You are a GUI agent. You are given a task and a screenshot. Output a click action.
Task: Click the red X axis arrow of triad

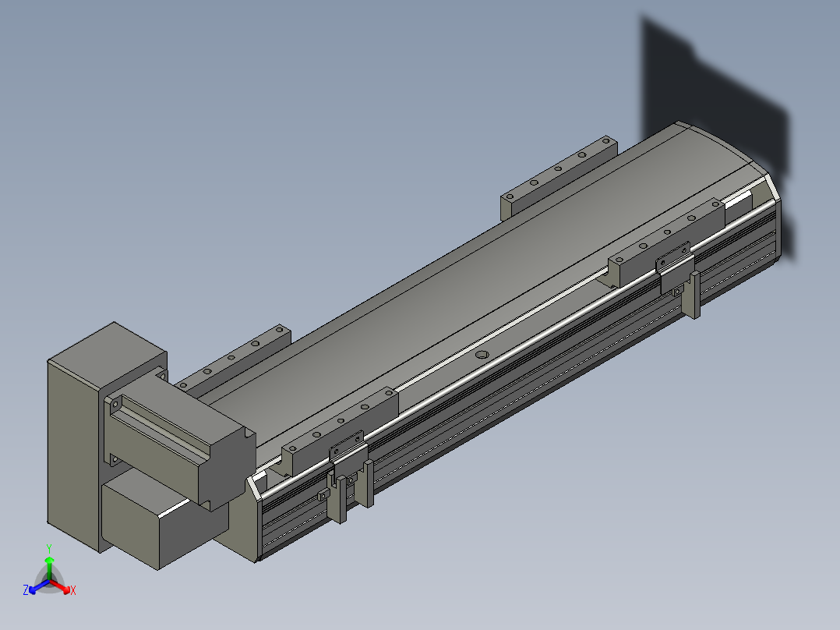pyautogui.click(x=61, y=586)
